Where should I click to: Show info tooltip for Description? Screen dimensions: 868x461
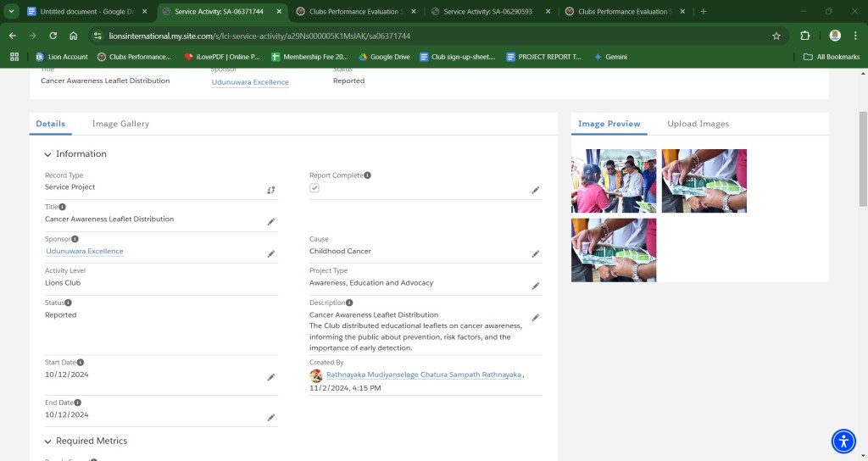click(x=349, y=303)
